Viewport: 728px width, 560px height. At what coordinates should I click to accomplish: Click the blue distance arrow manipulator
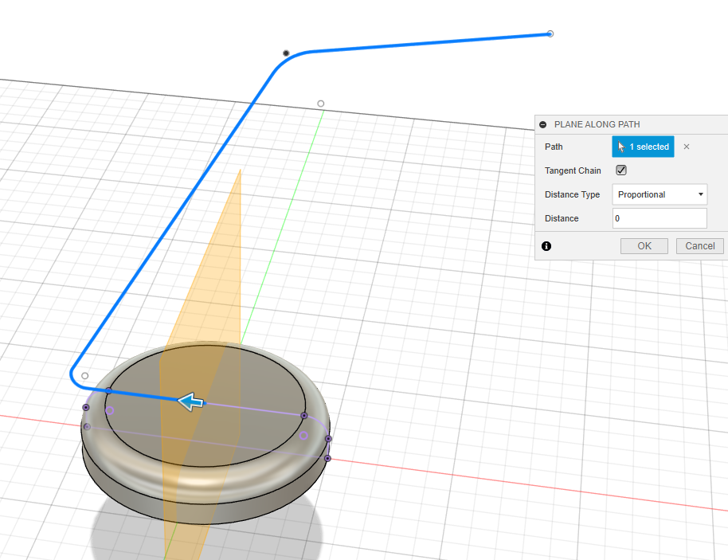190,401
